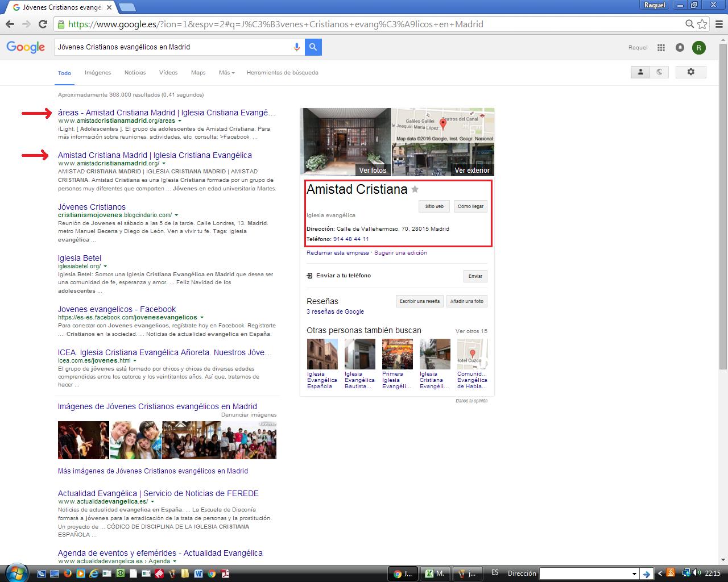Click the zoom magnifier icon in address bar
This screenshot has height=582, width=728.
pos(689,24)
